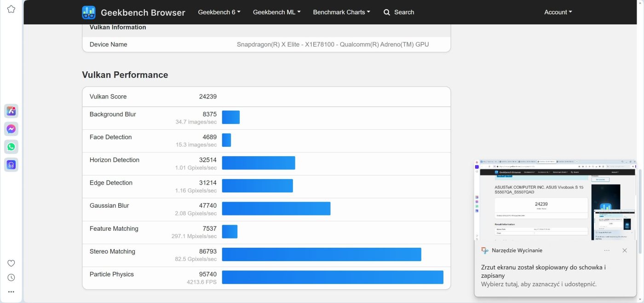Click the Edge Detection score 31214
Viewport: 644px width, 303px height.
[x=208, y=183]
